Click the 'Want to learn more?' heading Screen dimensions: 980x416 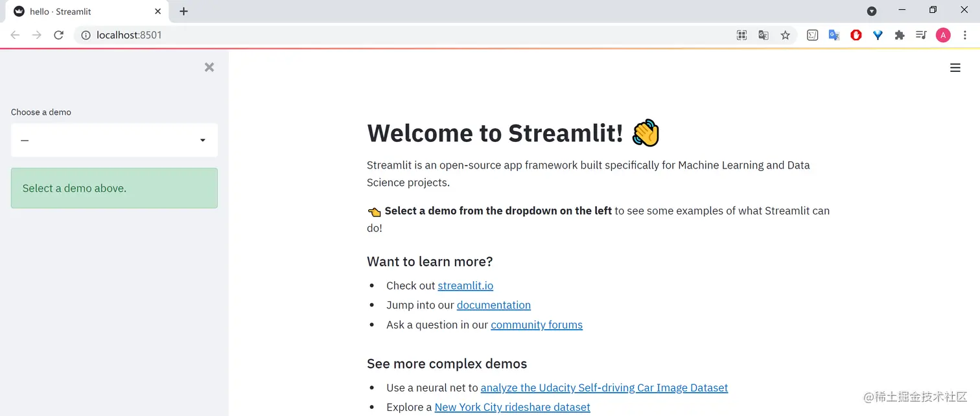pyautogui.click(x=430, y=262)
